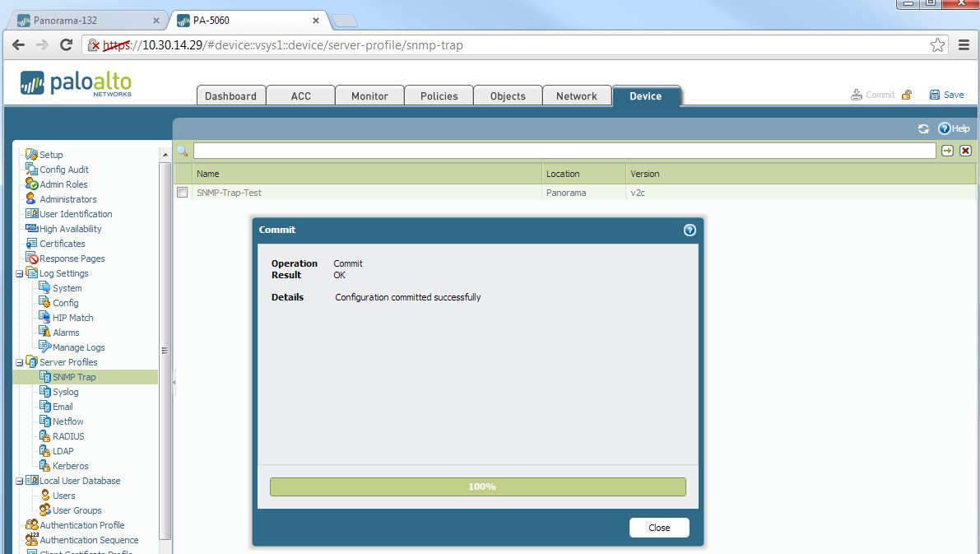
Task: Go back in browser history
Action: pyautogui.click(x=19, y=45)
